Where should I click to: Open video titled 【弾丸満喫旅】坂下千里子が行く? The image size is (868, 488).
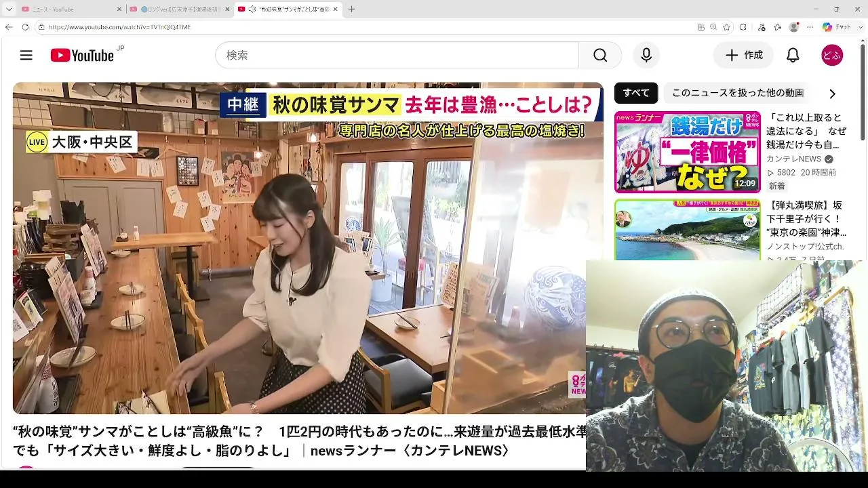tap(806, 219)
